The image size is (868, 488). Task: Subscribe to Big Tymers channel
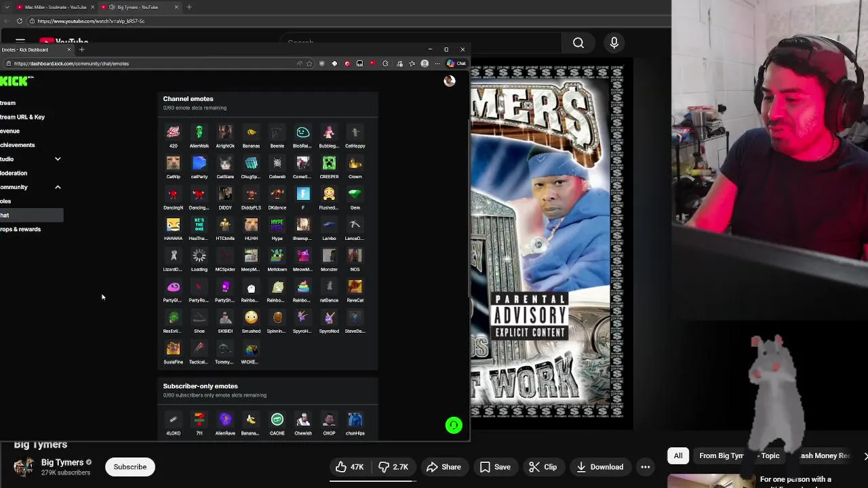pyautogui.click(x=130, y=467)
